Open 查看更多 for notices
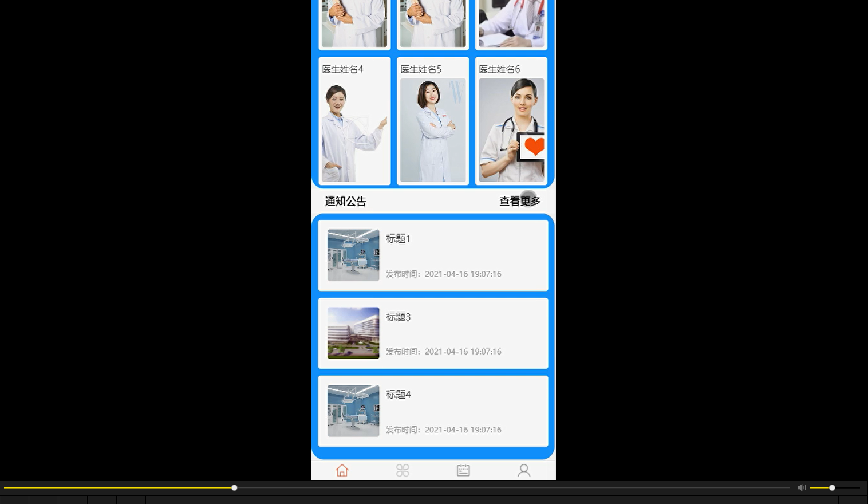The image size is (868, 504). [520, 201]
